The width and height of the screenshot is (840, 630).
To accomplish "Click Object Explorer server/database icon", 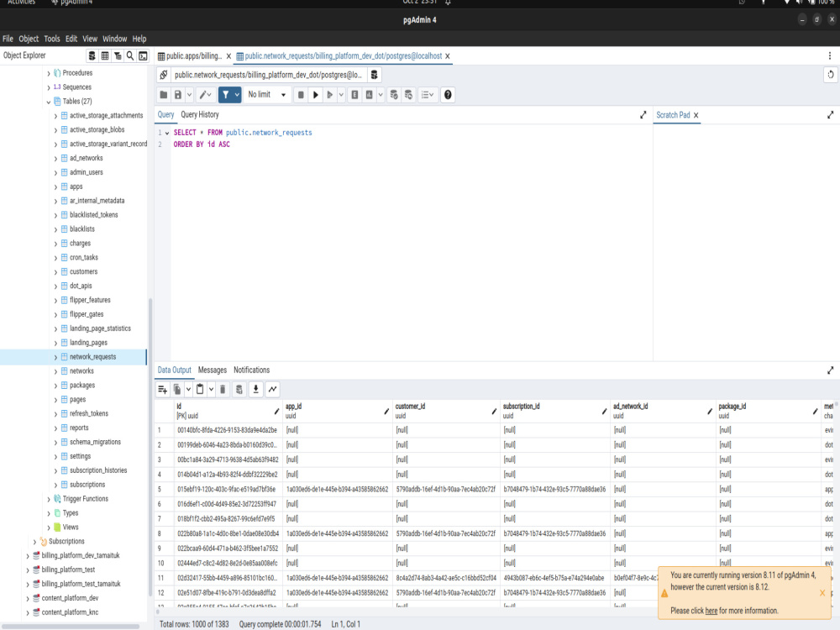I will click(92, 55).
